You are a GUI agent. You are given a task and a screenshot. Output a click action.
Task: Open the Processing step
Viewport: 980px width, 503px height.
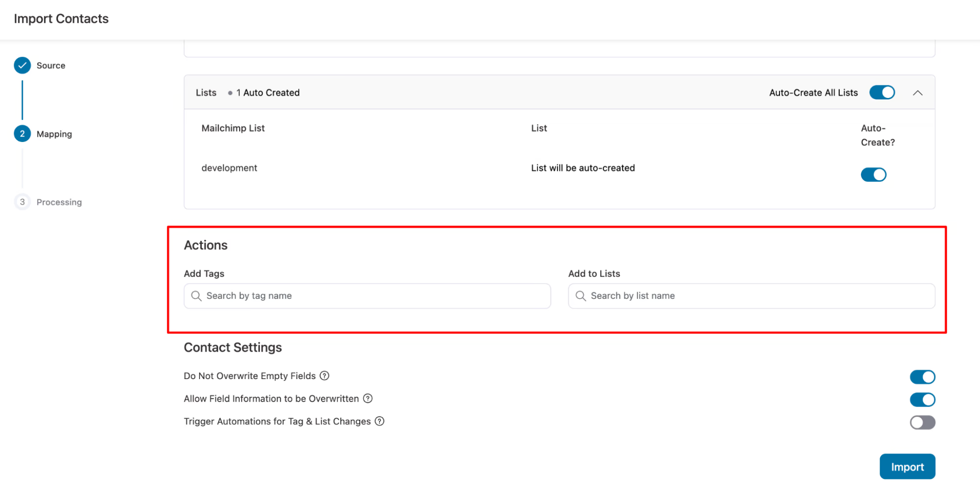coord(59,202)
